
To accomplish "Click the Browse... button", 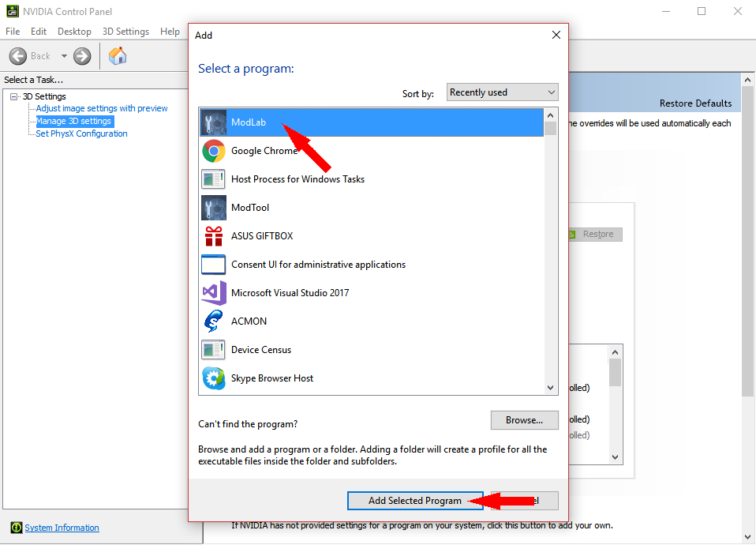I will click(525, 420).
